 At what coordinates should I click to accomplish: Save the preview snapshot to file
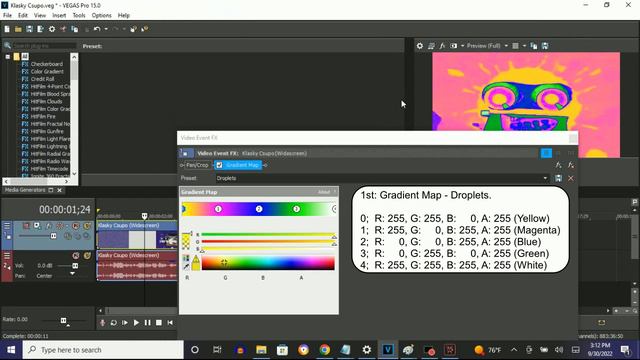(545, 46)
